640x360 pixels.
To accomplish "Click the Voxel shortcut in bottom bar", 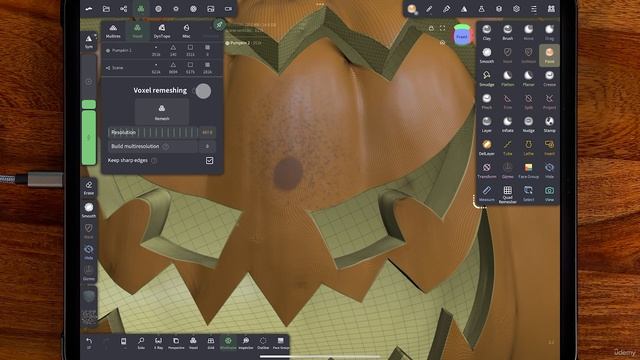I will point(193,343).
